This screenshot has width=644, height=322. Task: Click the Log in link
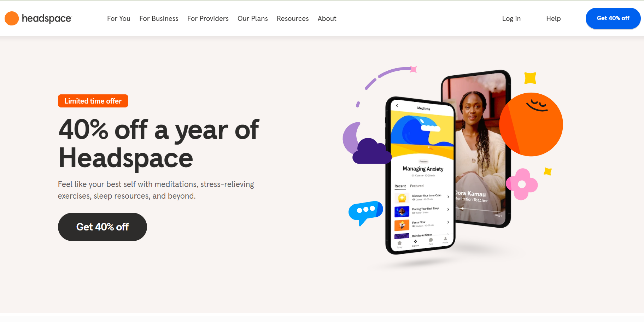tap(511, 18)
